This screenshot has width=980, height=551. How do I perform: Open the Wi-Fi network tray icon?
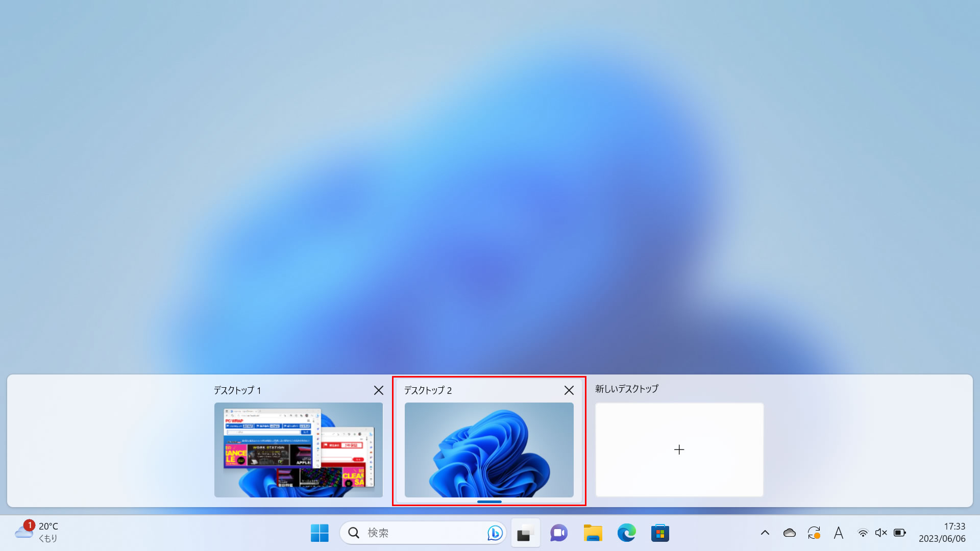[863, 533]
